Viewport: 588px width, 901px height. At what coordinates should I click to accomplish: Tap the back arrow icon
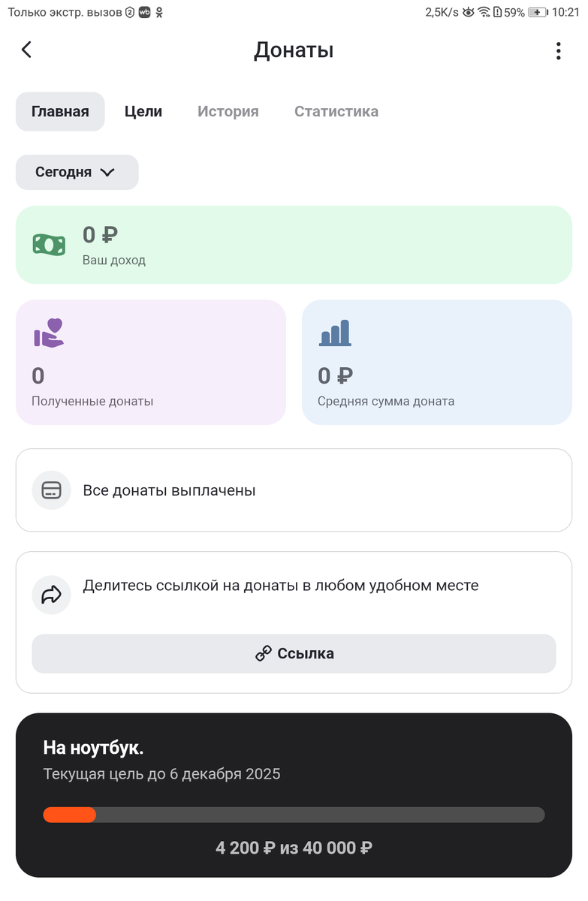click(27, 50)
